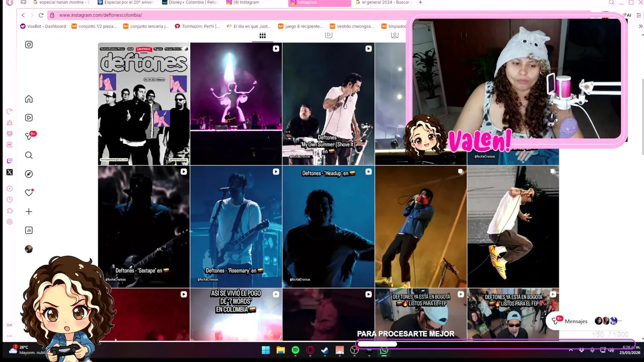Open VoxBot – Dashboard bookmark

tap(43, 26)
